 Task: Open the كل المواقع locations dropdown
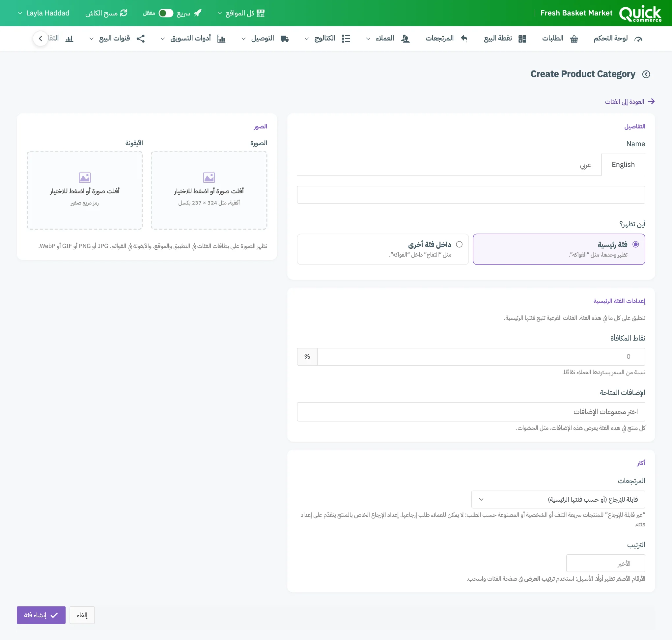coord(241,13)
